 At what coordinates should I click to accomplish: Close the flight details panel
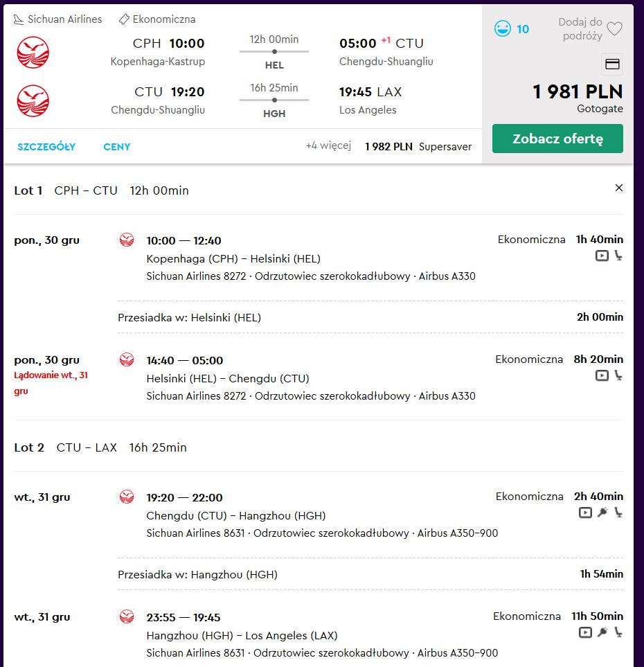coord(619,188)
